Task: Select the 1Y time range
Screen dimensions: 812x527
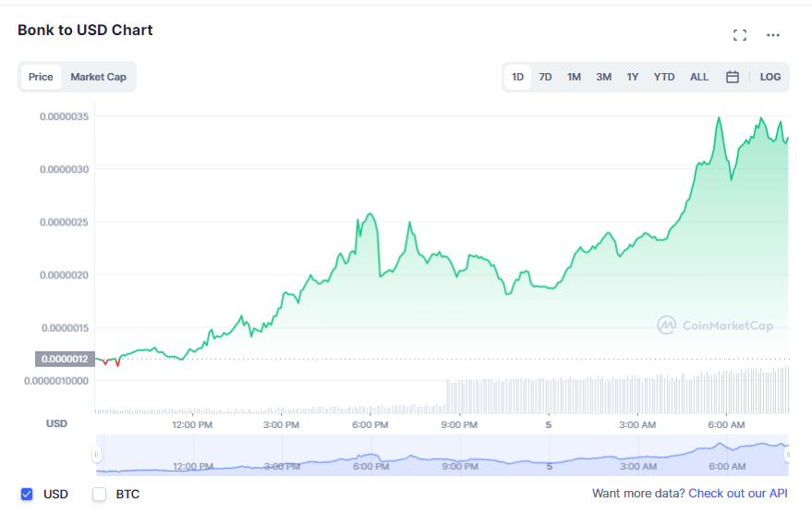Action: click(x=632, y=77)
